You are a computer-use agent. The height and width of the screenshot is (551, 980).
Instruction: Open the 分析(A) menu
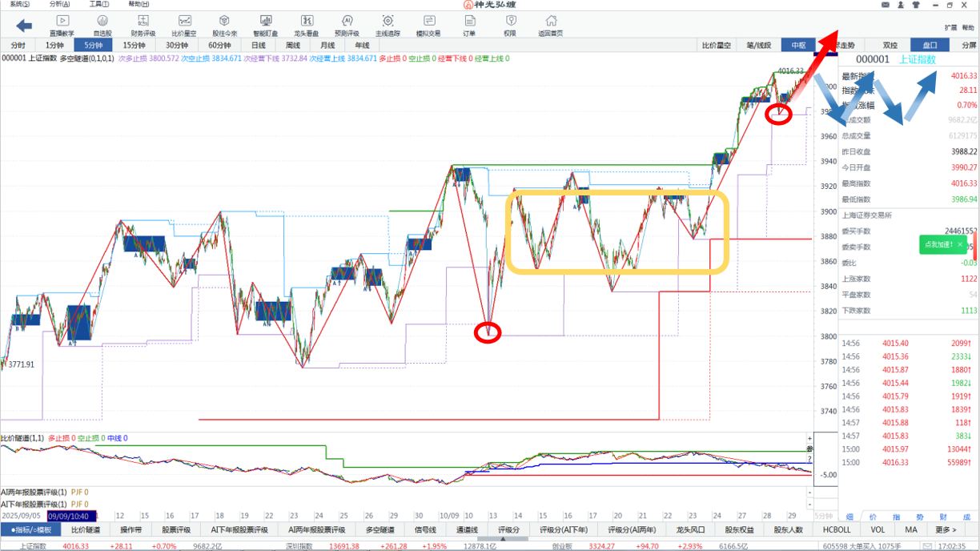[x=58, y=5]
